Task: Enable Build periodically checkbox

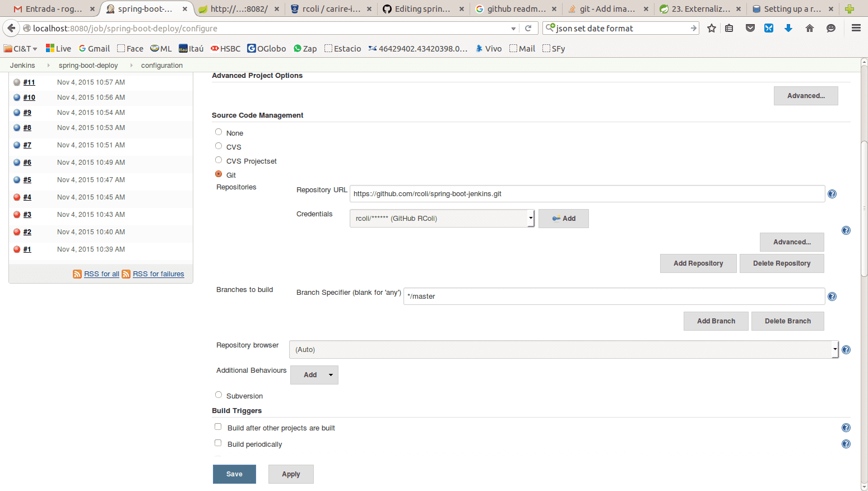Action: (x=218, y=443)
